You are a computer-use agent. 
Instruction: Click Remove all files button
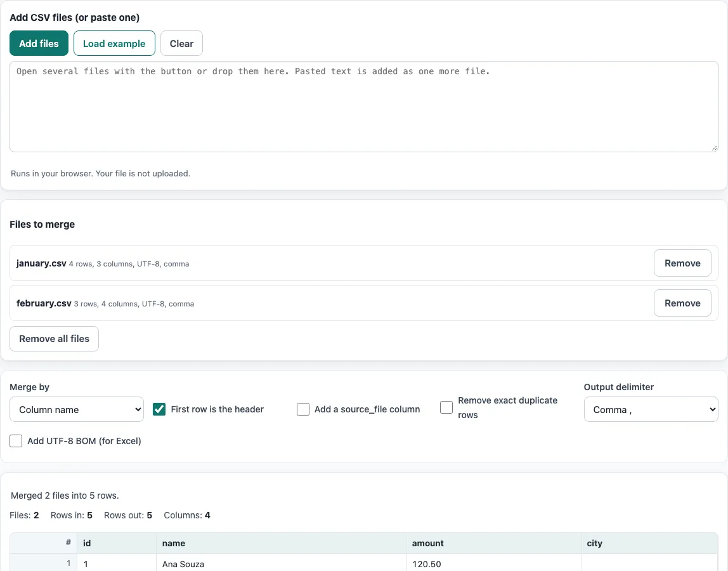54,339
